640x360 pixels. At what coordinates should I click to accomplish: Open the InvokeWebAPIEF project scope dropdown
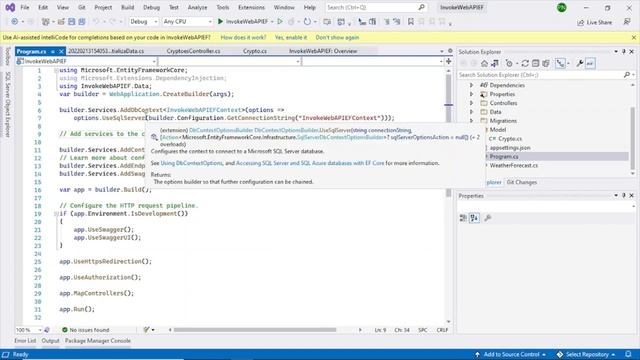[x=86, y=61]
